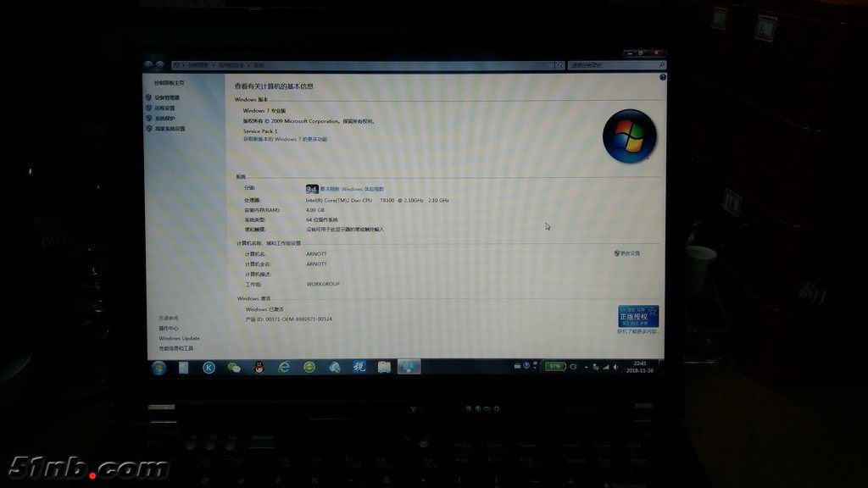Open the Windows Update link
Viewport: 868px width, 488px height.
179,339
